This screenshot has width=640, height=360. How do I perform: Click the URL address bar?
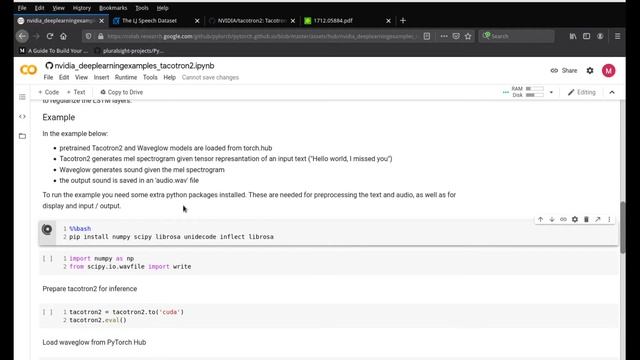tap(261, 36)
